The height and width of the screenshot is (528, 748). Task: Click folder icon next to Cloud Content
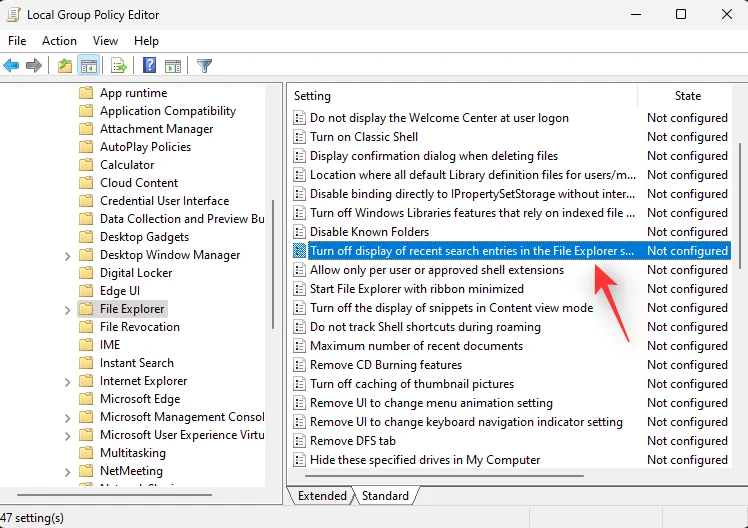[x=86, y=183]
